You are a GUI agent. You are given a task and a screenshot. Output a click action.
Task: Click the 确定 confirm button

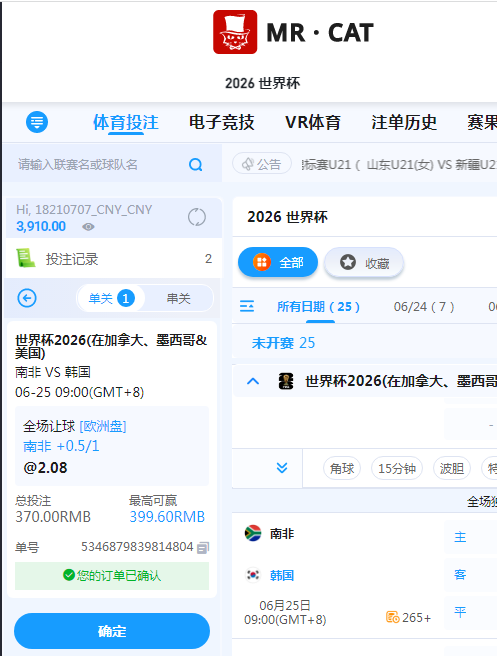pyautogui.click(x=112, y=631)
